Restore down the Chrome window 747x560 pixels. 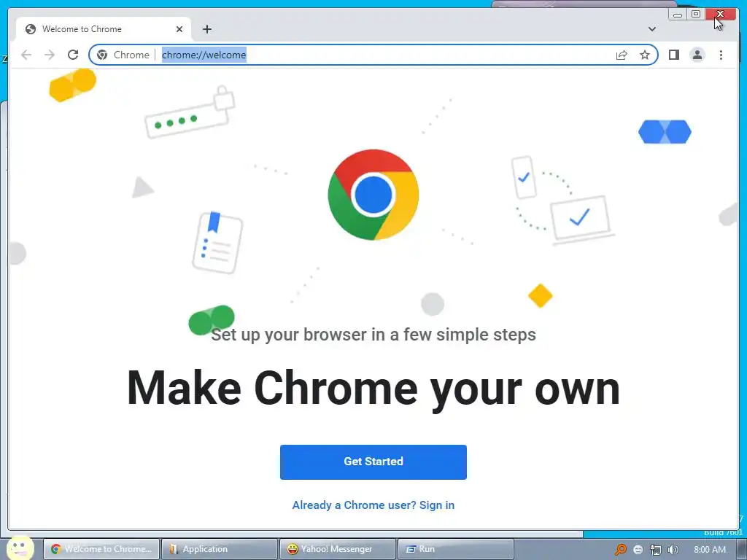pos(695,15)
